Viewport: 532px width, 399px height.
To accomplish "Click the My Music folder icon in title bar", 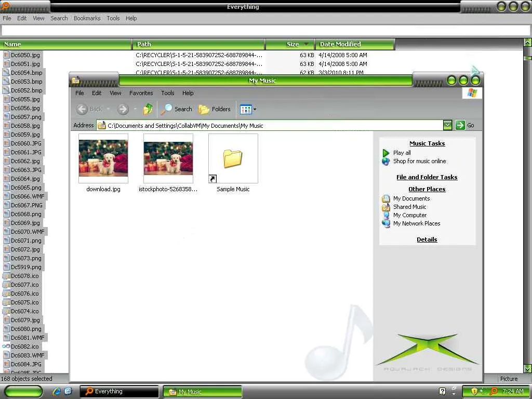I will point(76,81).
